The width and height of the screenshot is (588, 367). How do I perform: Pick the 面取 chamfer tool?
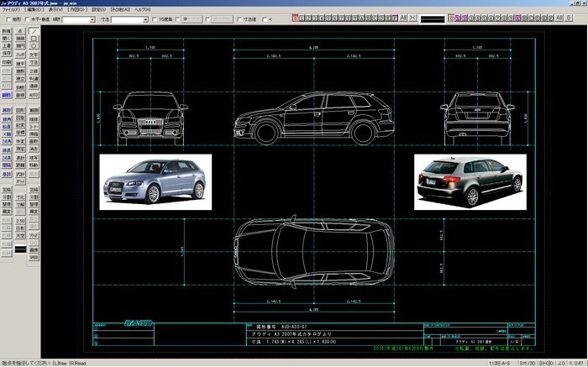pyautogui.click(x=34, y=141)
